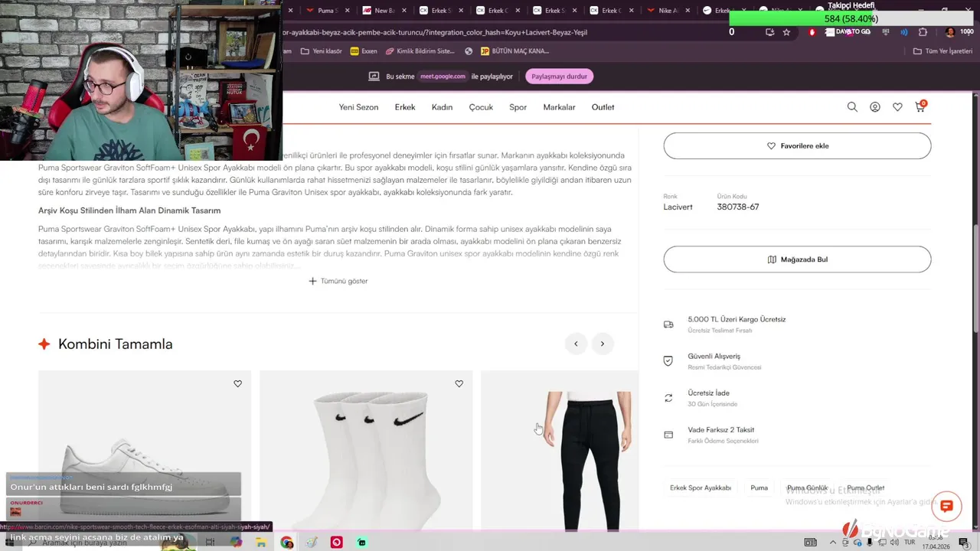Open the Copilot icon in the taskbar
The width and height of the screenshot is (980, 551).
(236, 543)
